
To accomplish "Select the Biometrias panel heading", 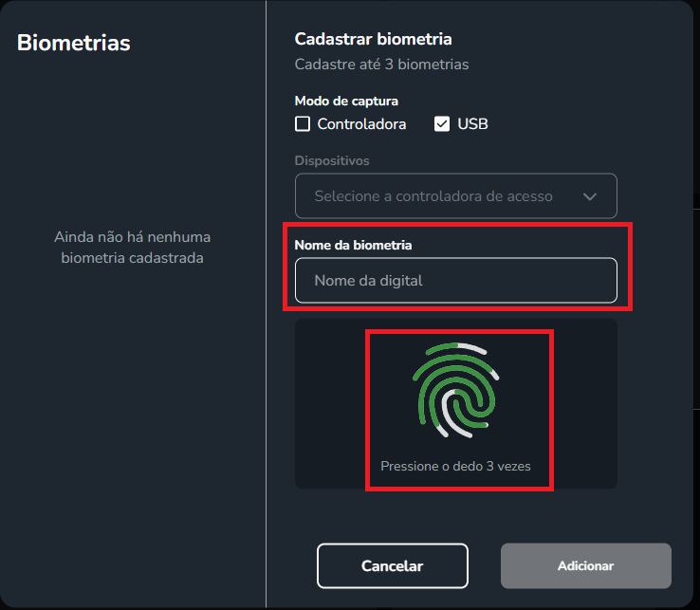I will pyautogui.click(x=74, y=43).
